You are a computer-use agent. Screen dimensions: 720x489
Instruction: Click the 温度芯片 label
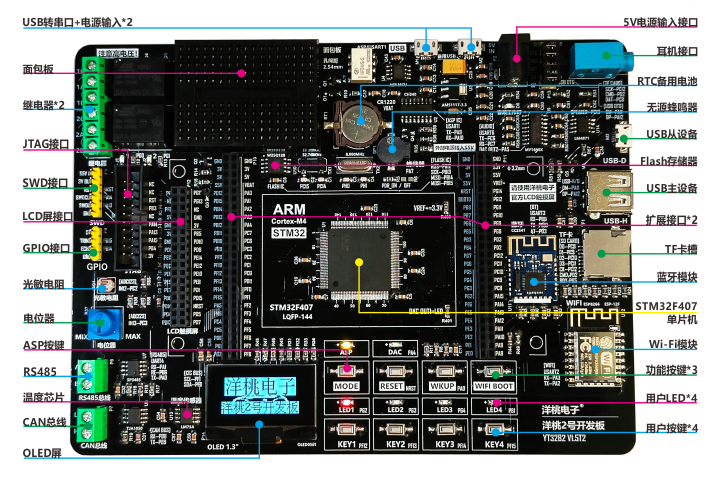pos(44,397)
